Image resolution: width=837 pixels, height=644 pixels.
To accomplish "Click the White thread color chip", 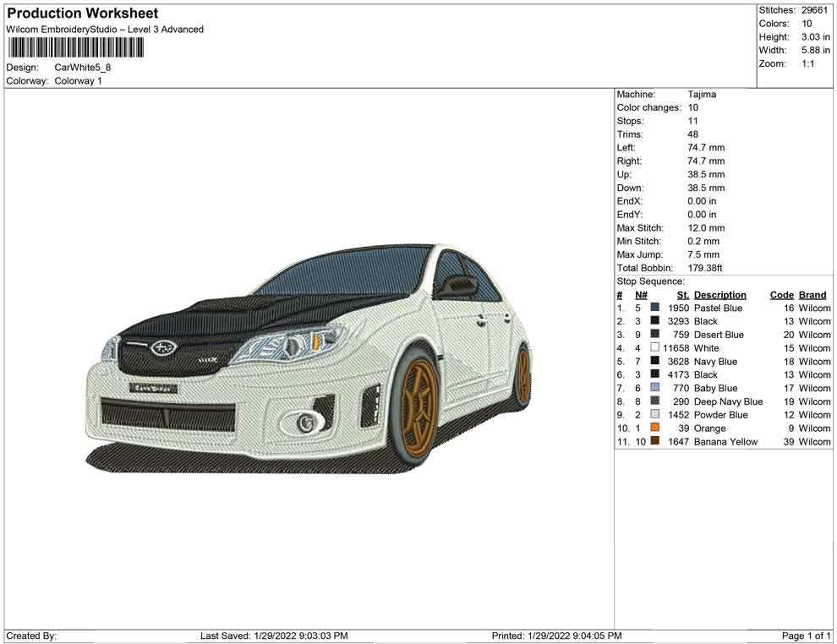I will (653, 348).
